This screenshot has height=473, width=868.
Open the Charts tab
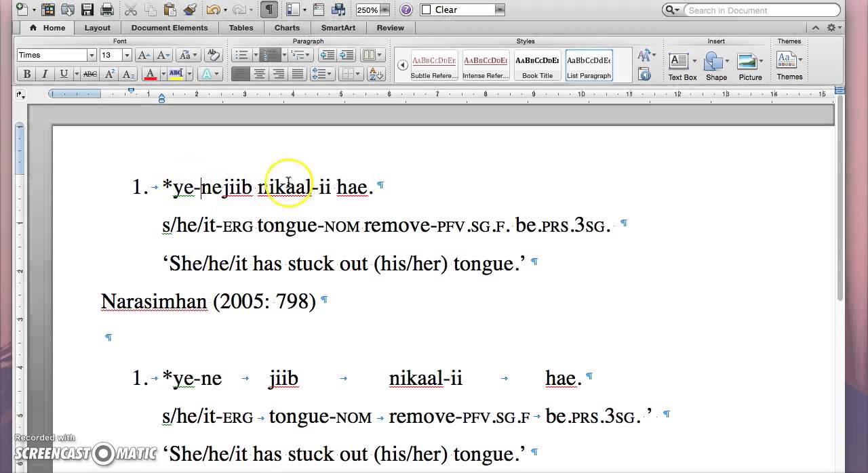pyautogui.click(x=287, y=28)
